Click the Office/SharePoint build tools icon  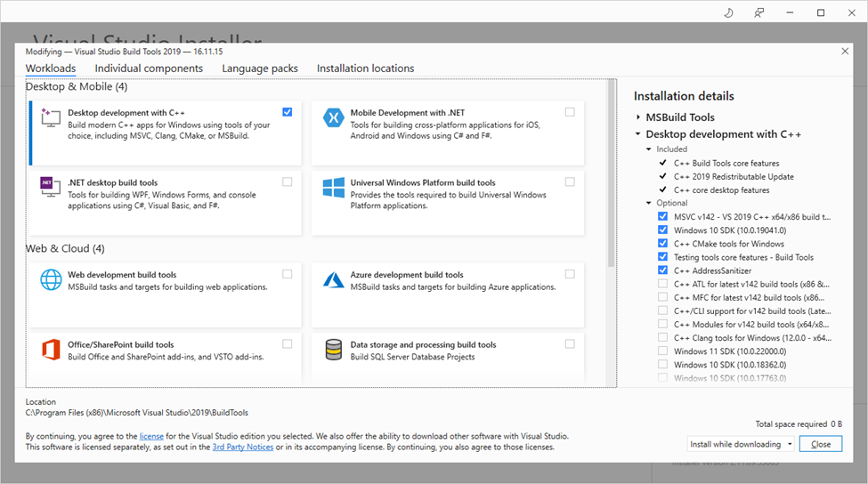[51, 350]
